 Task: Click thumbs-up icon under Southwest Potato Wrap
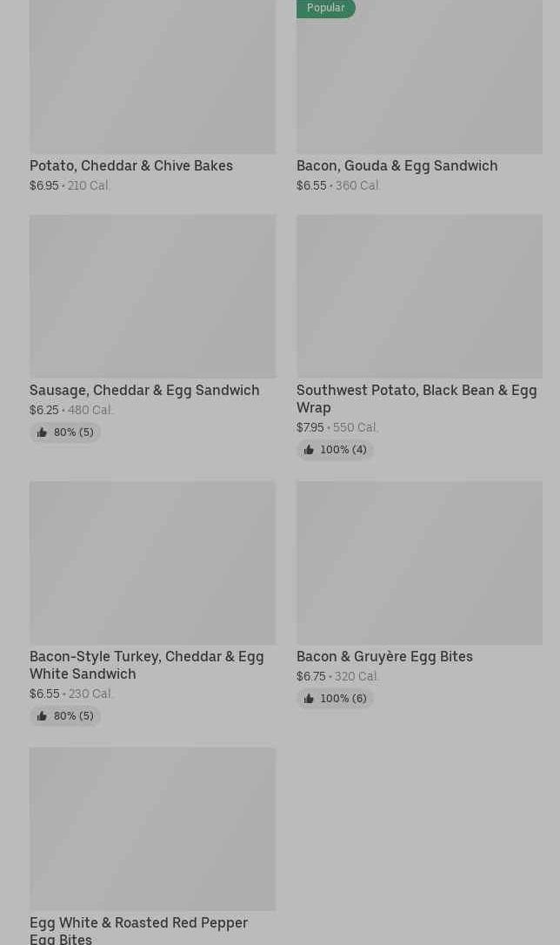coord(309,450)
